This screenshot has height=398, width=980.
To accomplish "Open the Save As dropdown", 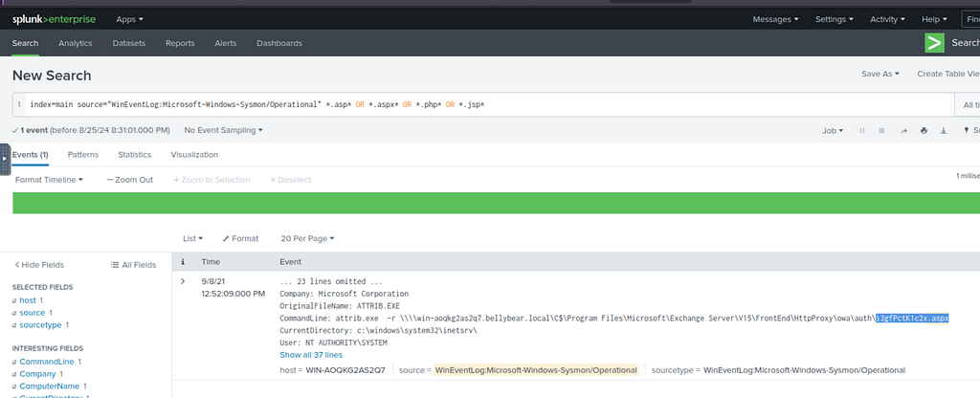I will point(880,74).
